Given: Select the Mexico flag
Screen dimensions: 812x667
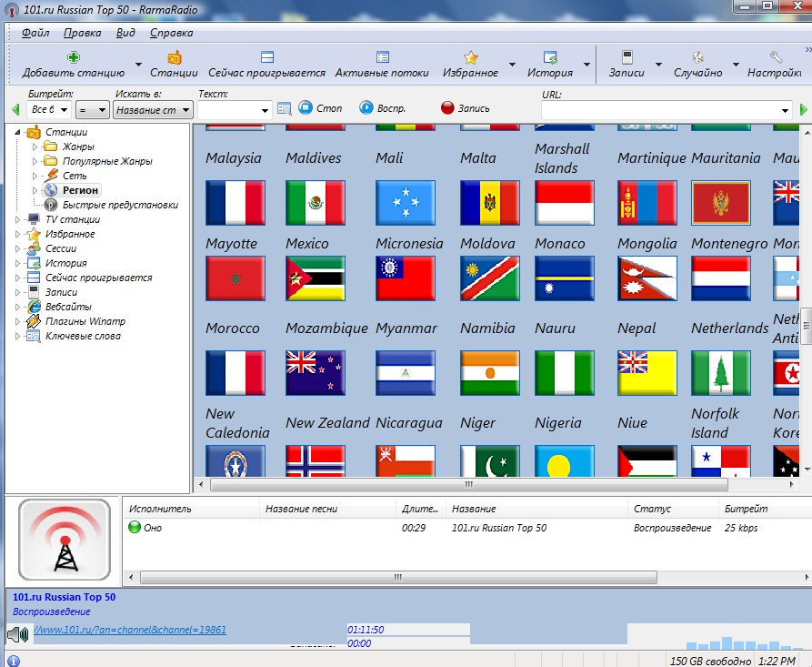Looking at the screenshot, I should (316, 203).
